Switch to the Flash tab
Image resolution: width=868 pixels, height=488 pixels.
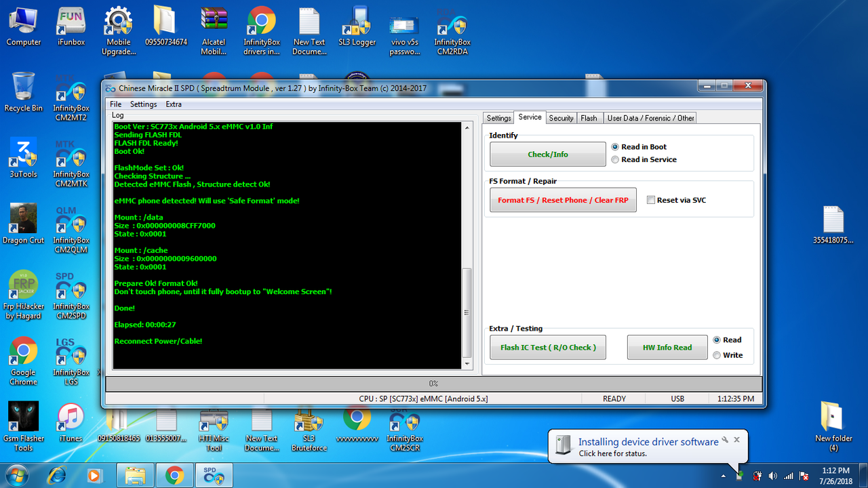click(589, 118)
